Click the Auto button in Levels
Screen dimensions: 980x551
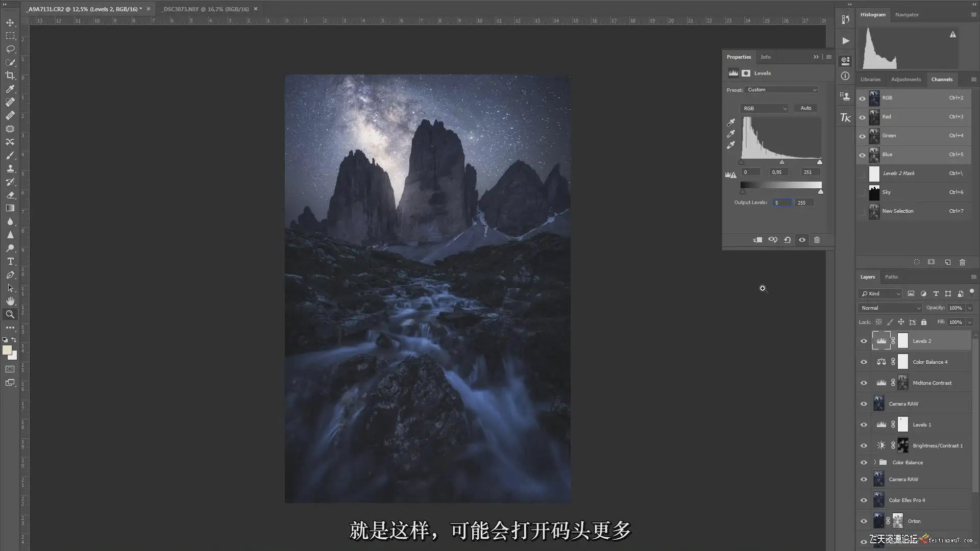(805, 108)
